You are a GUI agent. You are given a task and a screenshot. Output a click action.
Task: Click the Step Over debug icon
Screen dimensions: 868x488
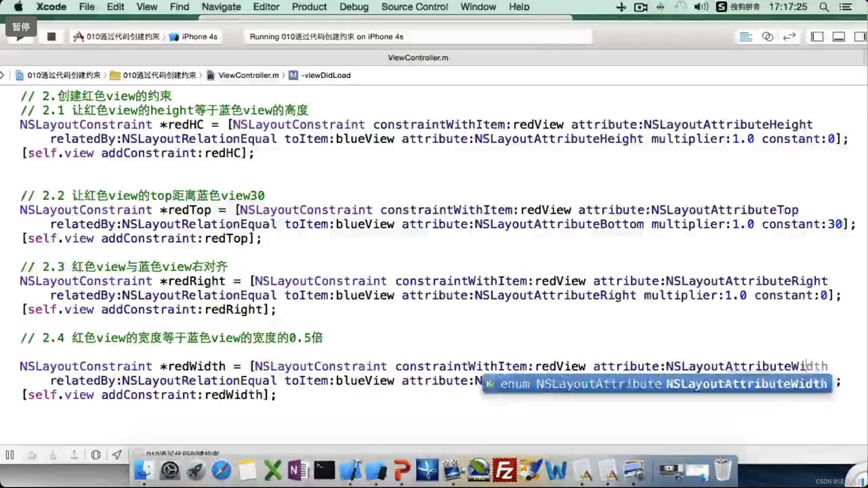point(32,455)
